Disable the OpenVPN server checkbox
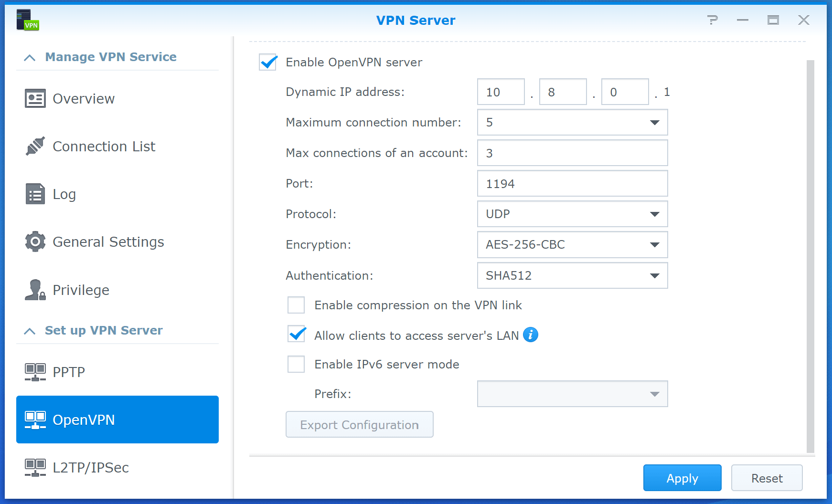The height and width of the screenshot is (504, 832). (268, 62)
